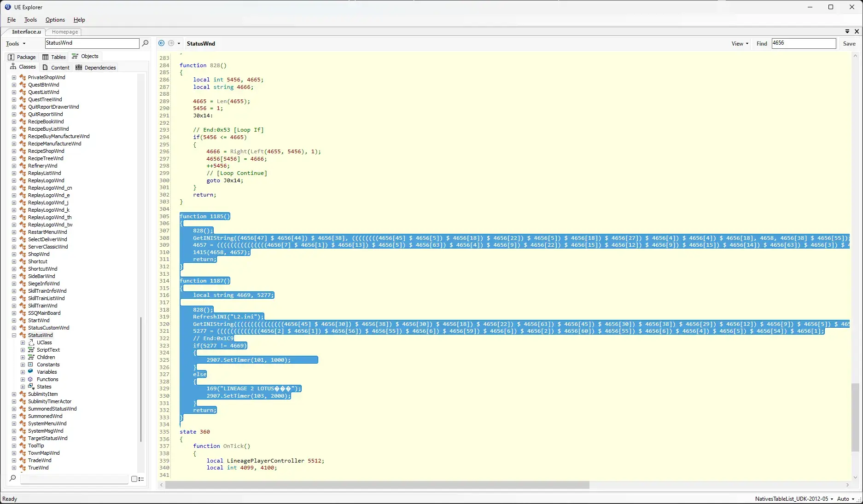Expand the States node
The image size is (863, 504).
[23, 387]
